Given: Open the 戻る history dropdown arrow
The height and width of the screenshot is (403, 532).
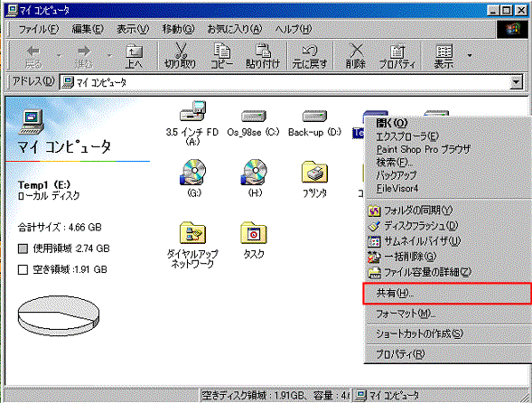Looking at the screenshot, I should 59,55.
